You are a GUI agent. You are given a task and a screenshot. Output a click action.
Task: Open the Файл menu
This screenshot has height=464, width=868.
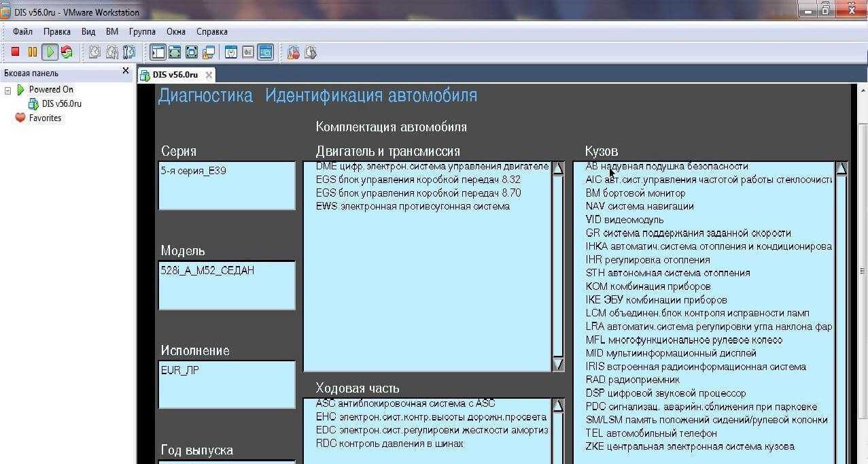(x=22, y=31)
